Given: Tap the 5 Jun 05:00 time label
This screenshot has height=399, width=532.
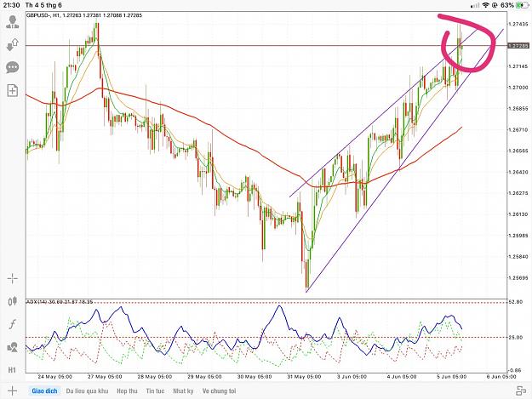Looking at the screenshot, I should [452, 377].
